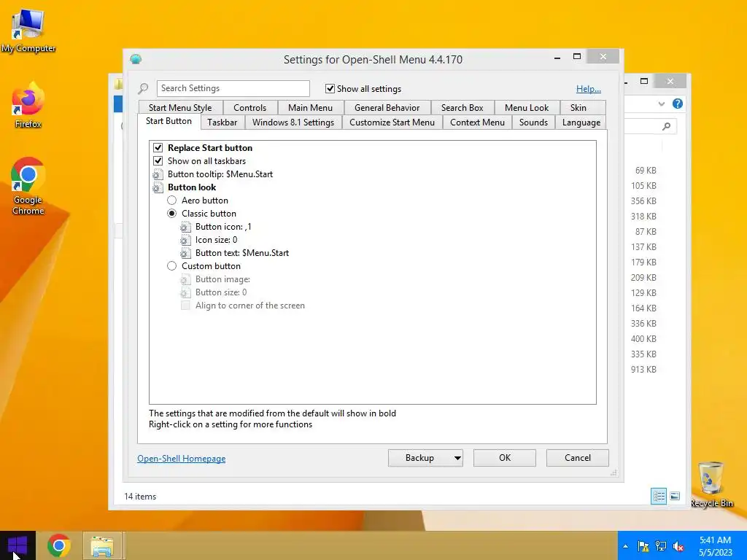Viewport: 747px width, 560px height.
Task: Click the Cancel button
Action: click(x=578, y=458)
